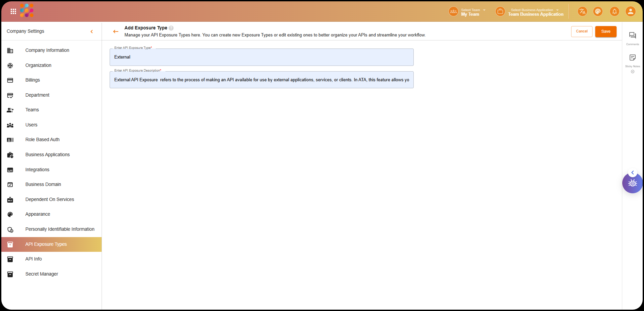
Task: Click the Save button
Action: 606,31
